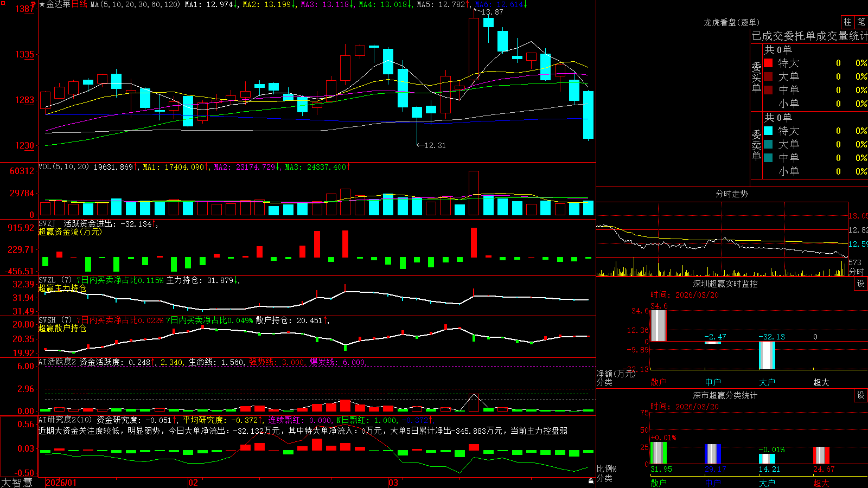The width and height of the screenshot is (868, 488).
Task: Click the 2026/01 date marker on time axis
Action: [61, 483]
